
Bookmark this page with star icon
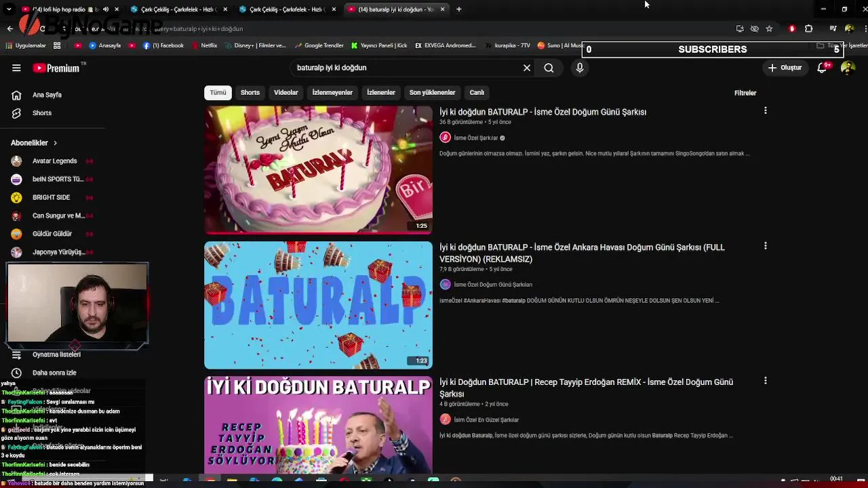pos(769,28)
